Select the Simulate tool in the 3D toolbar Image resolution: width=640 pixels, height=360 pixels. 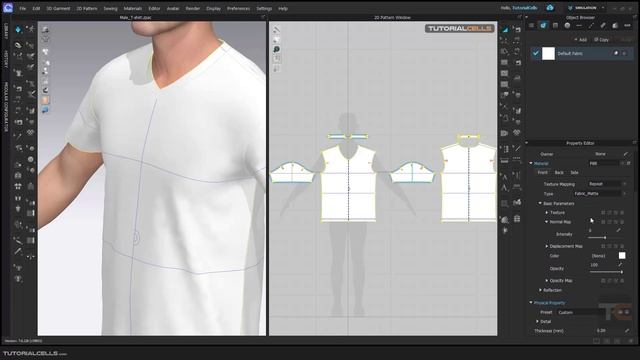[x=18, y=29]
